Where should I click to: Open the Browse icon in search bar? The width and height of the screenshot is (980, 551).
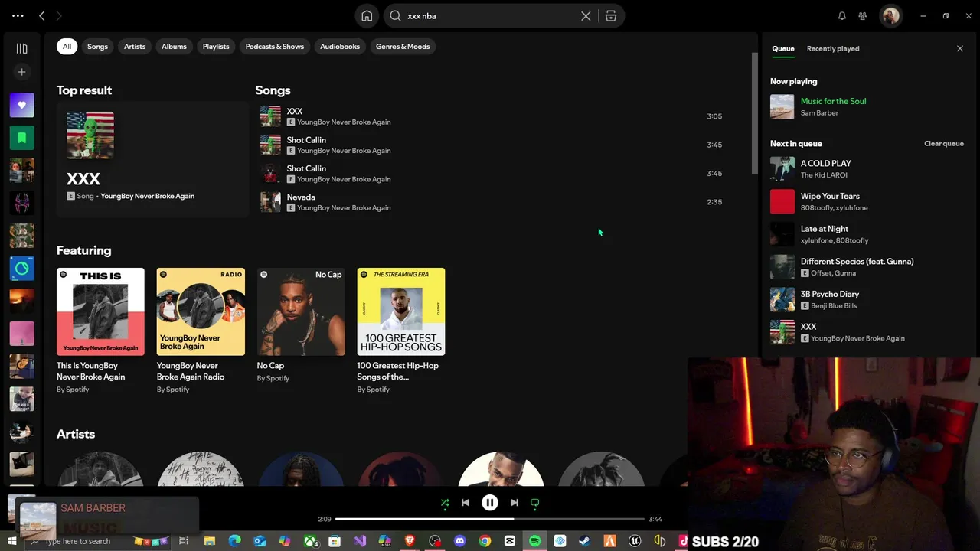[x=611, y=16]
